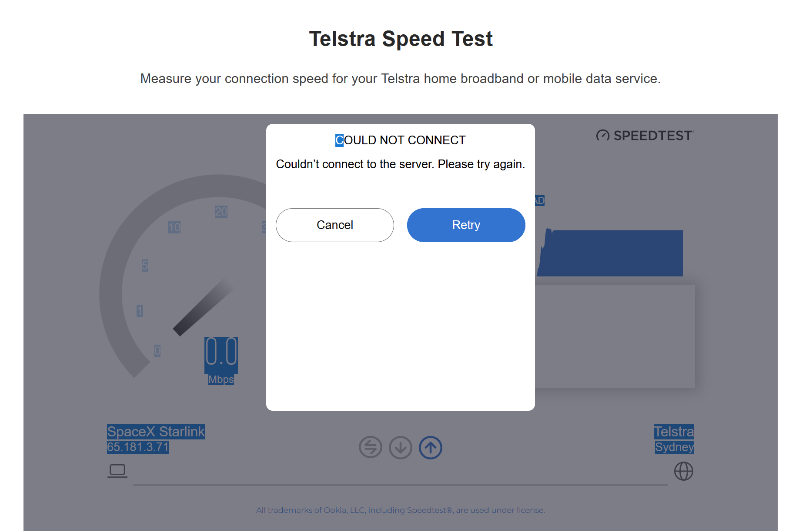Click the Mbps unit label
This screenshot has height=532, width=789.
[x=221, y=379]
